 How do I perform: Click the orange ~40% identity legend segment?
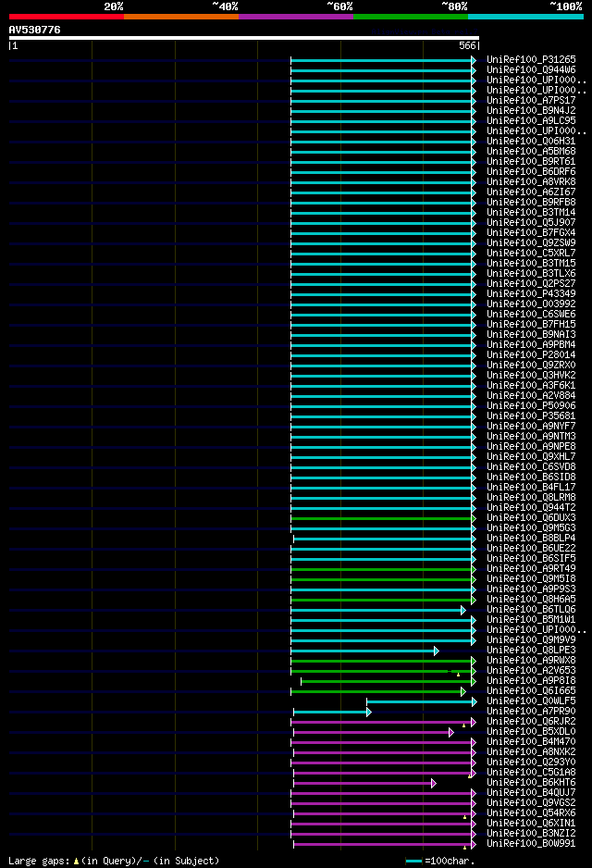[x=181, y=17]
